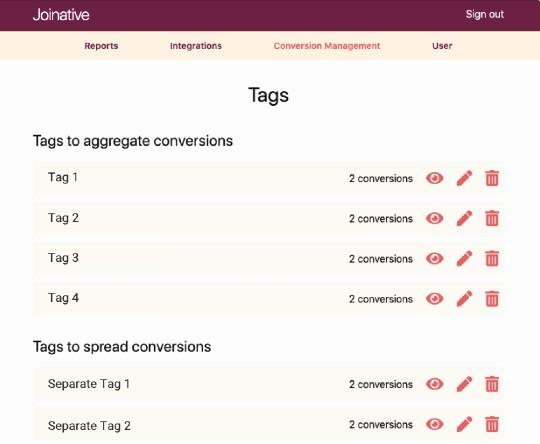Show Tag 3 details via eye icon
540x444 pixels.
click(x=435, y=259)
